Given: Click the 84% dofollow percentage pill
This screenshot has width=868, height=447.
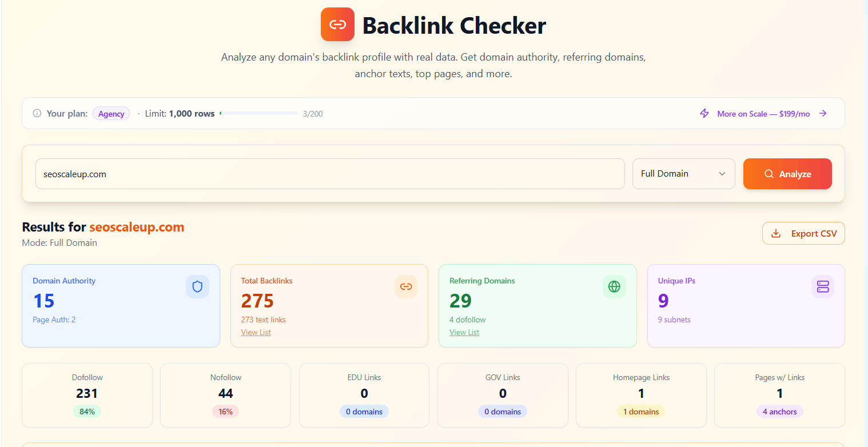Looking at the screenshot, I should [x=87, y=411].
